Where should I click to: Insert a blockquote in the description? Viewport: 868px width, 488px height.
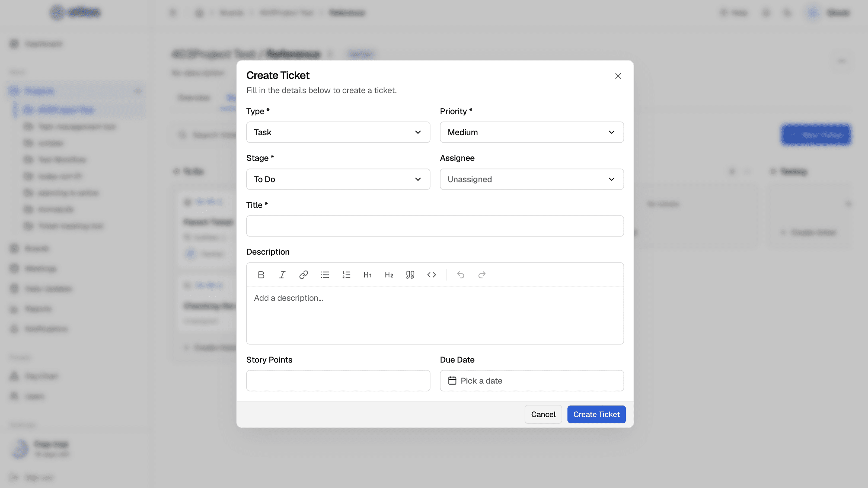coord(410,275)
